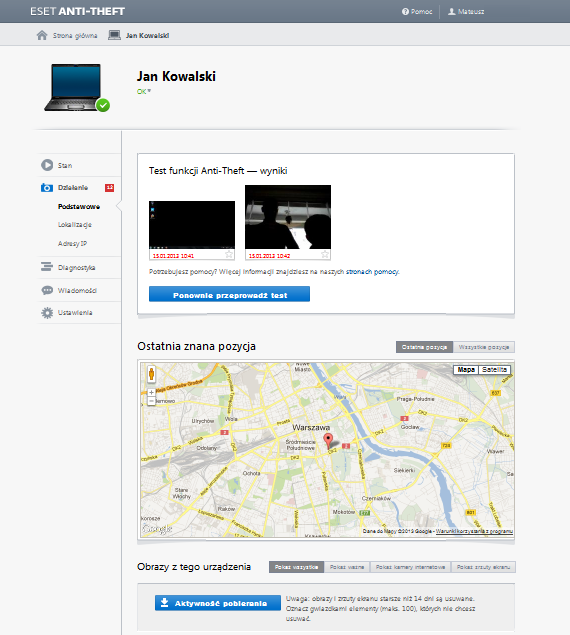Star the 10:42 webcam image
This screenshot has width=570, height=635.
(x=325, y=254)
